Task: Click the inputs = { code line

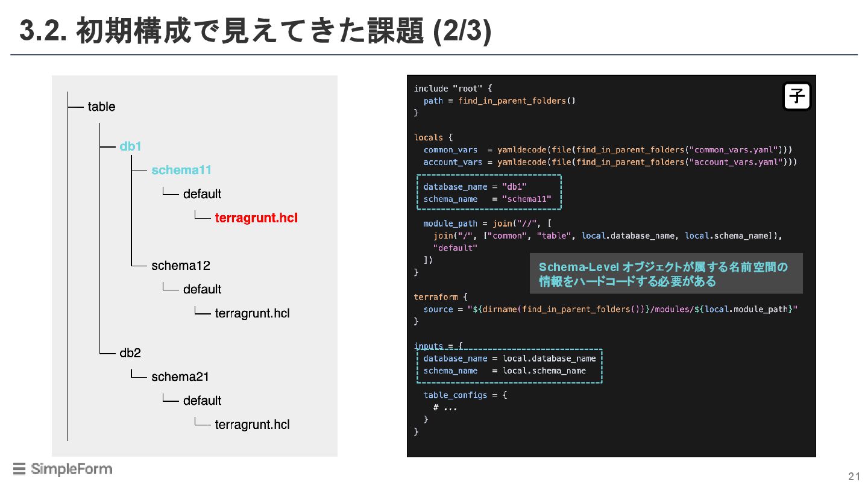Action: point(438,346)
